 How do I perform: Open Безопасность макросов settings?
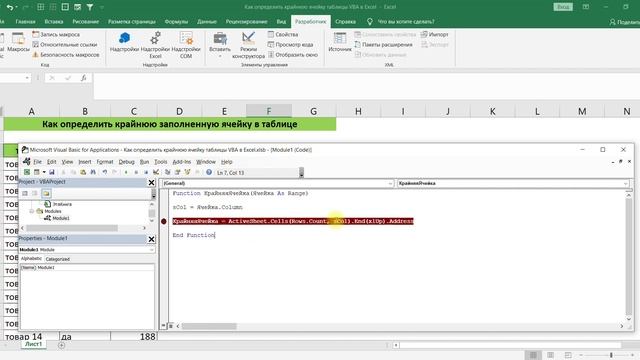66,54
